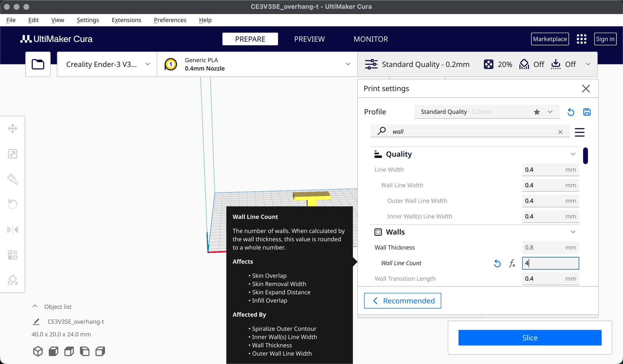This screenshot has height=364, width=623.
Task: Click the Wall Line Count formula icon
Action: [x=512, y=263]
